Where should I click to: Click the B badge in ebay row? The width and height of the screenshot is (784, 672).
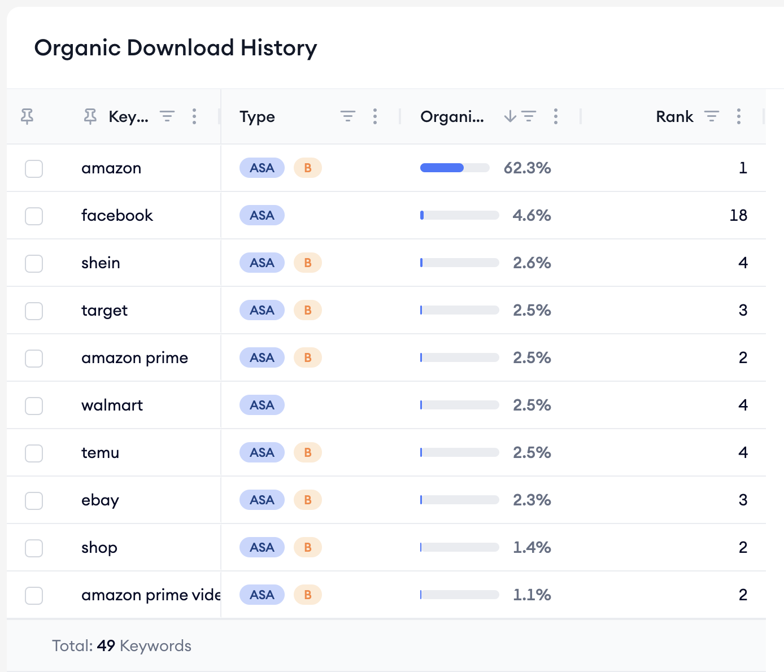tap(308, 500)
